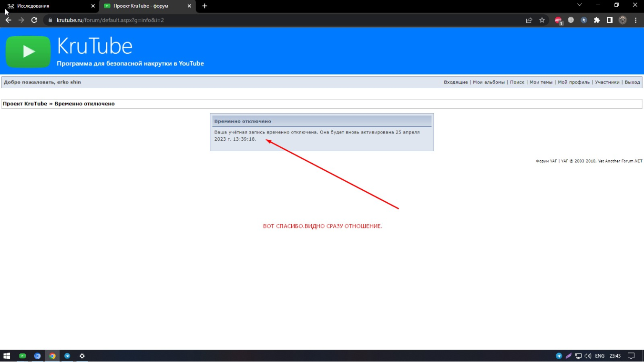The height and width of the screenshot is (362, 644).
Task: Toggle the browser side panel icon
Action: 610,21
